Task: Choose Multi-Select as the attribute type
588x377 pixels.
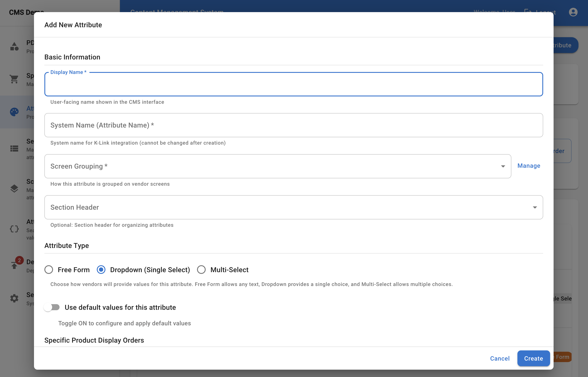Action: (201, 270)
